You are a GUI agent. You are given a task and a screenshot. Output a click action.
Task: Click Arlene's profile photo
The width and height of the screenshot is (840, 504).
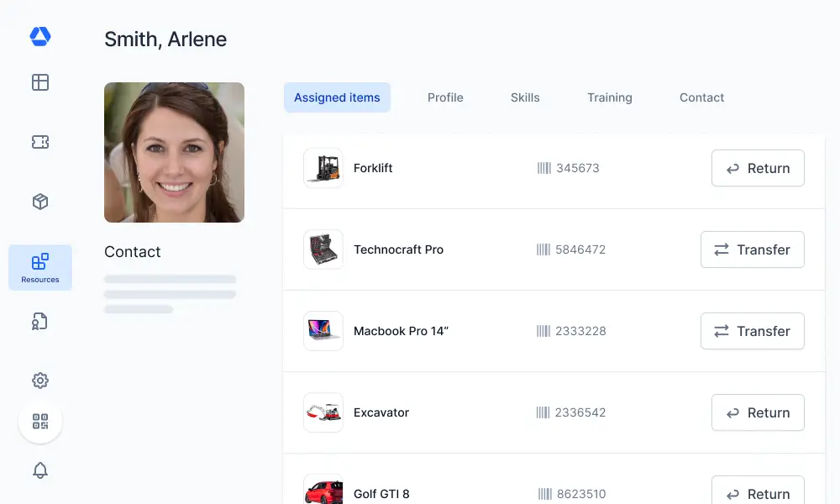(x=174, y=152)
